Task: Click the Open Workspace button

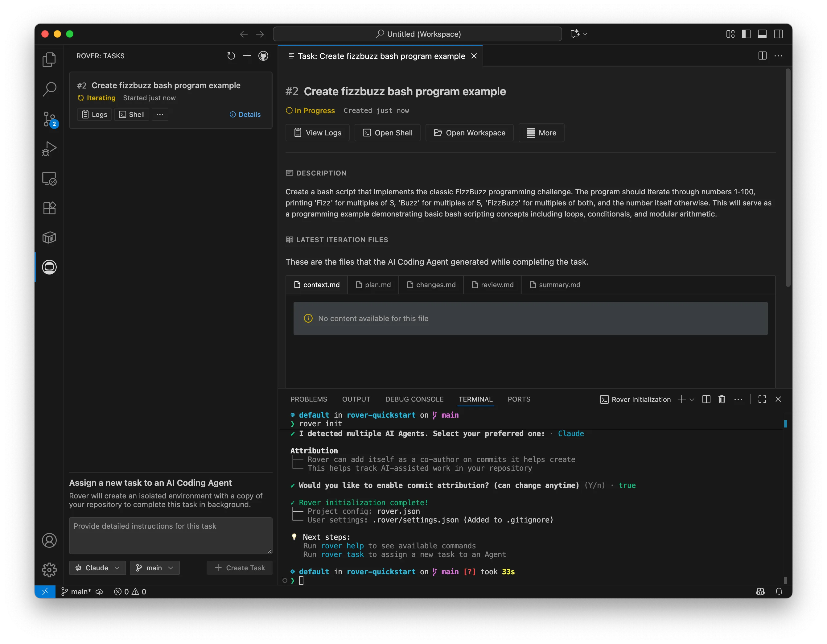Action: tap(469, 133)
